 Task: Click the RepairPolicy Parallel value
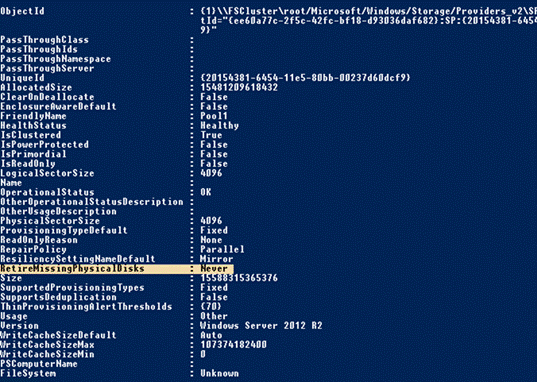[x=222, y=249]
